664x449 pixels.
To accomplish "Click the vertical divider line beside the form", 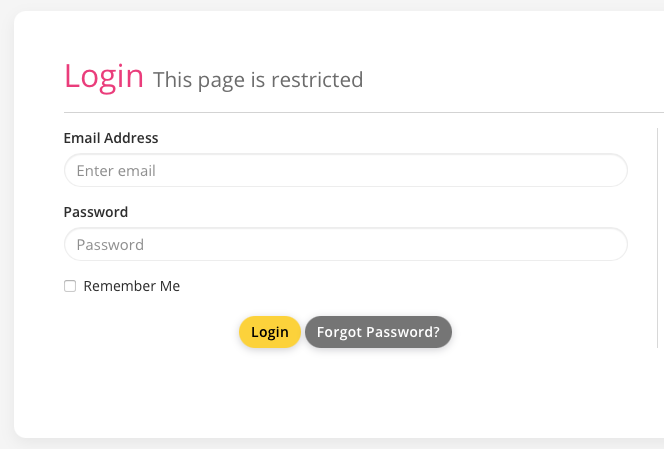I will [x=657, y=240].
